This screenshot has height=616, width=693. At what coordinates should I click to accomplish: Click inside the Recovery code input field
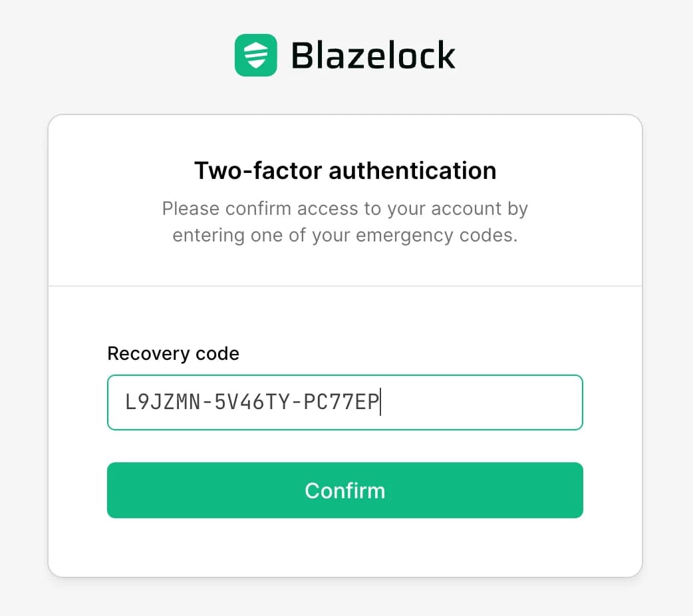point(345,402)
